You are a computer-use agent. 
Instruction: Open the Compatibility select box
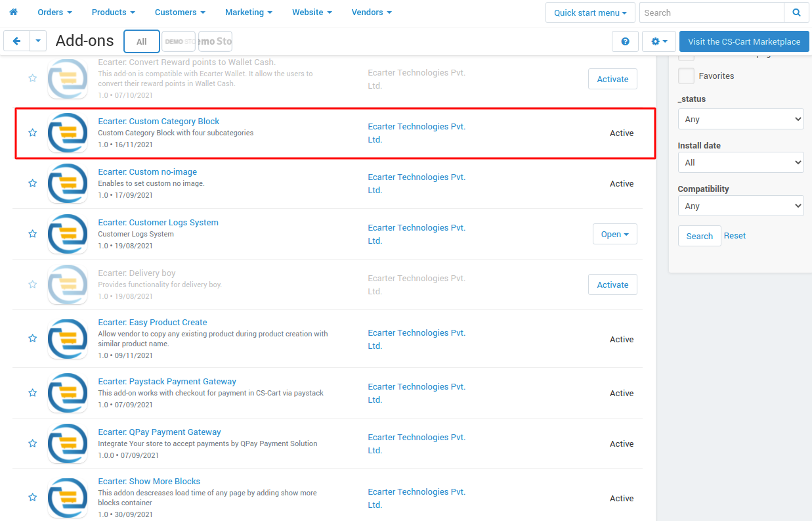(740, 206)
